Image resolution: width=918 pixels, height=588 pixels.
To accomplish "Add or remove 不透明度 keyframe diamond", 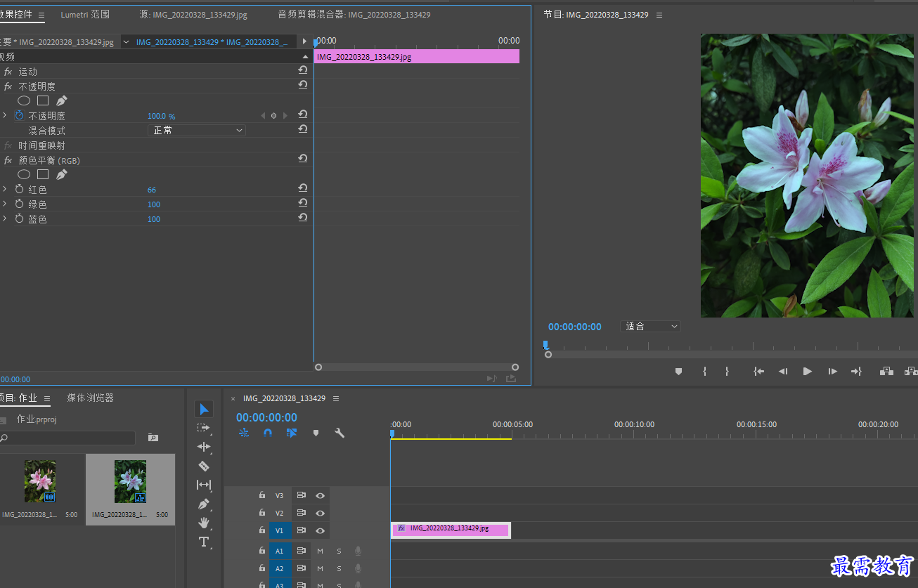I will [274, 116].
